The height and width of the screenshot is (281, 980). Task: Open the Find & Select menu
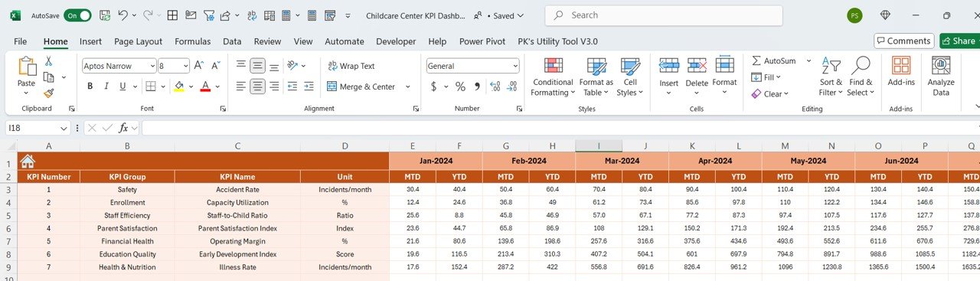[861, 77]
